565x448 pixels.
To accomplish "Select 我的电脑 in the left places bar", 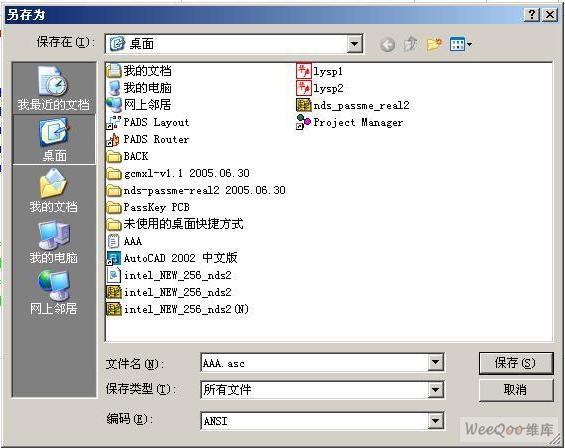I will [54, 242].
